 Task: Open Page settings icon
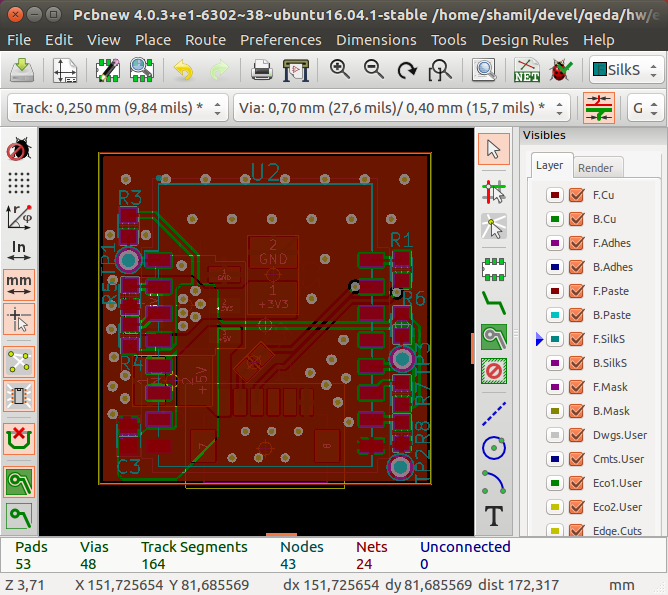pyautogui.click(x=64, y=70)
